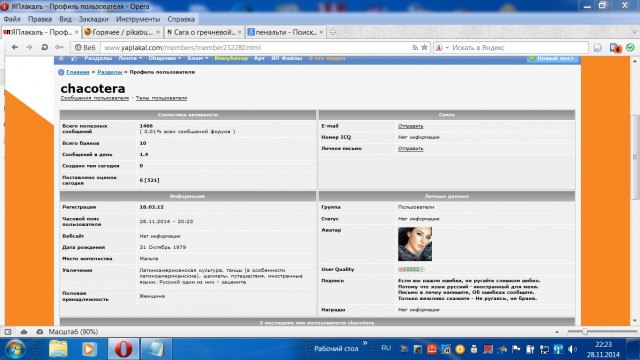The width and height of the screenshot is (640, 360).
Task: Open the ЯП Файлы link
Action: 287,58
